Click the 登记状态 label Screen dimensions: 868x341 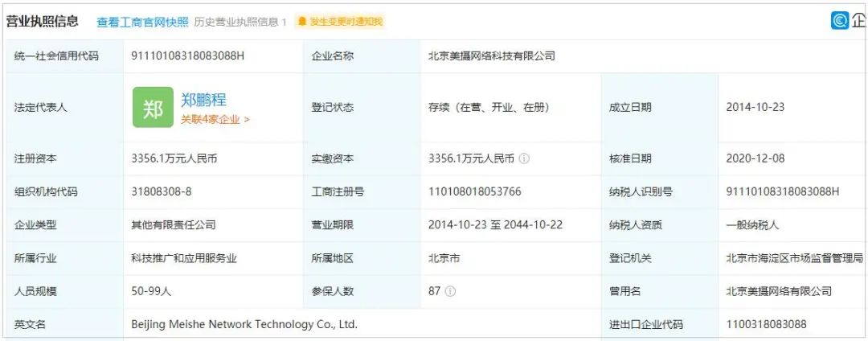333,108
